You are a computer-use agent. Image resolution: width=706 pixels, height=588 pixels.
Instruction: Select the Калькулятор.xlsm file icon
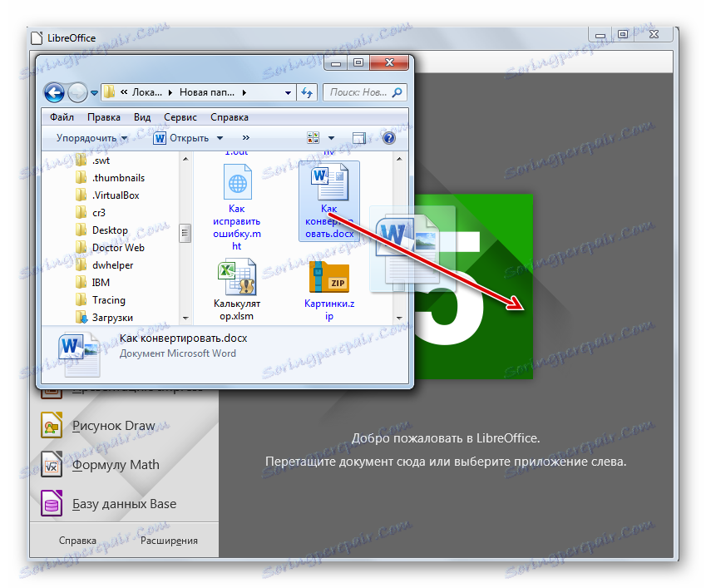coord(237,276)
